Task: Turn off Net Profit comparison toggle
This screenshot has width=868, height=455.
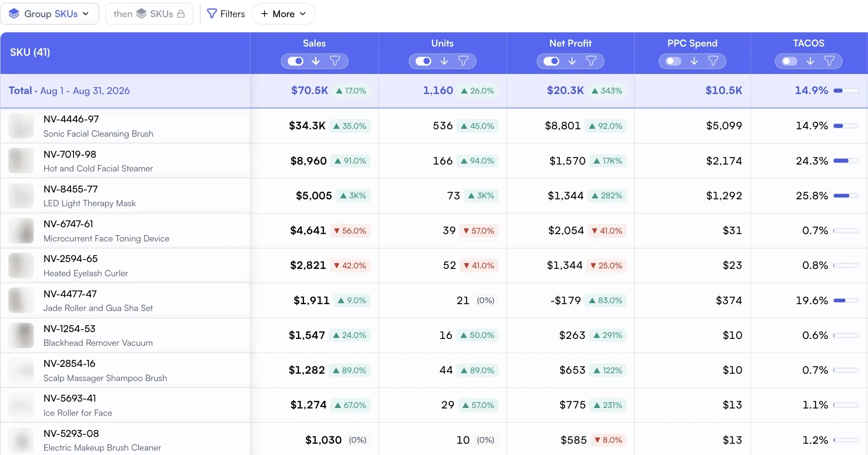Action: click(x=551, y=61)
